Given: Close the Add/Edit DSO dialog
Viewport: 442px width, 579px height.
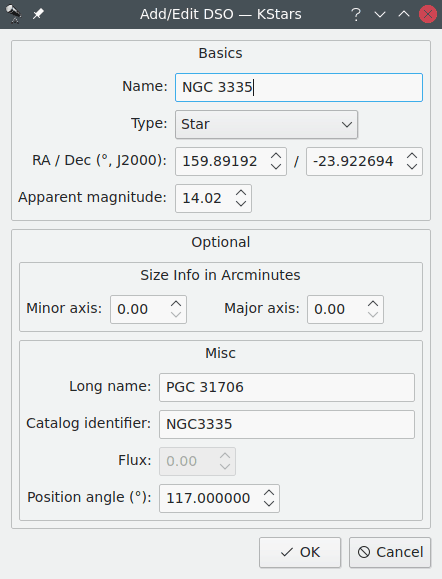Looking at the screenshot, I should (x=428, y=14).
